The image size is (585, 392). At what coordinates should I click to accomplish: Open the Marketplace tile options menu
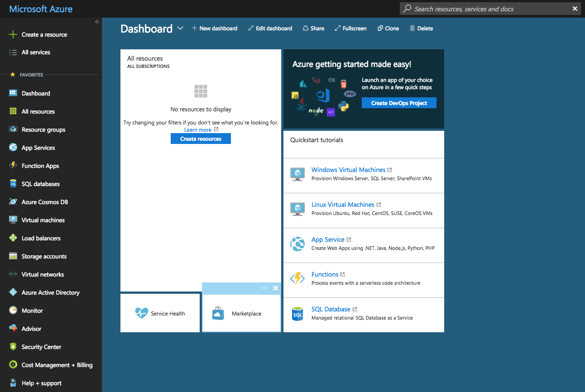(x=264, y=288)
